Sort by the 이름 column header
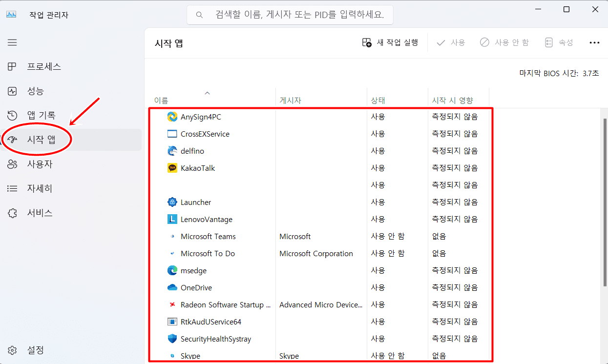 point(212,98)
